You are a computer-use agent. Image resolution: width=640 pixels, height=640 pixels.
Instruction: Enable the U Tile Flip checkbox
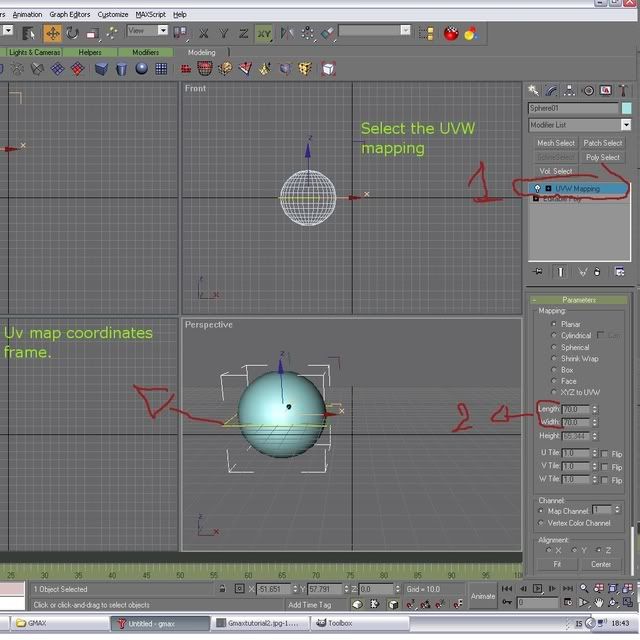pyautogui.click(x=605, y=454)
